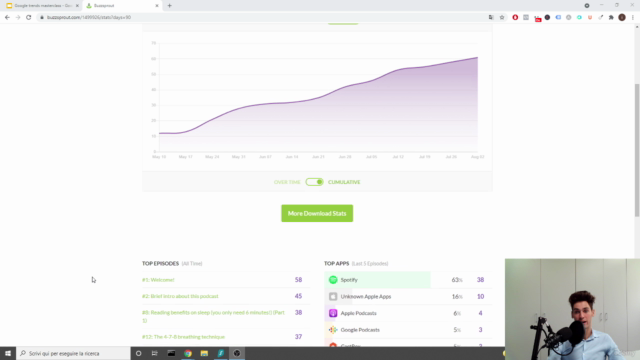Close the Google trends masterclass tab
640x360 pixels.
77,6
